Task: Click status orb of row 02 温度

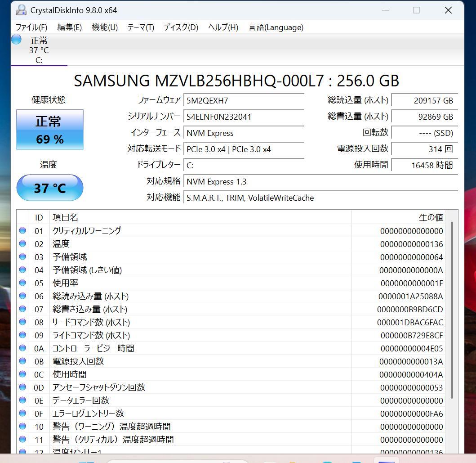Action: [x=22, y=243]
